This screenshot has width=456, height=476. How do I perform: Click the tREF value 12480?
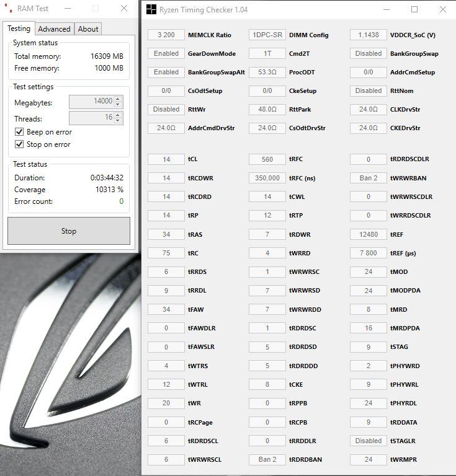[369, 234]
